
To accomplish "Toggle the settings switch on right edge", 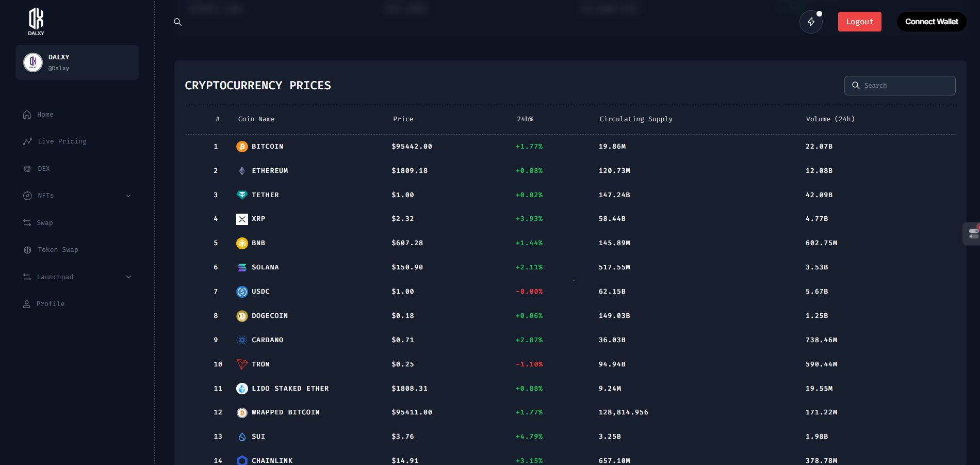I will [x=973, y=233].
